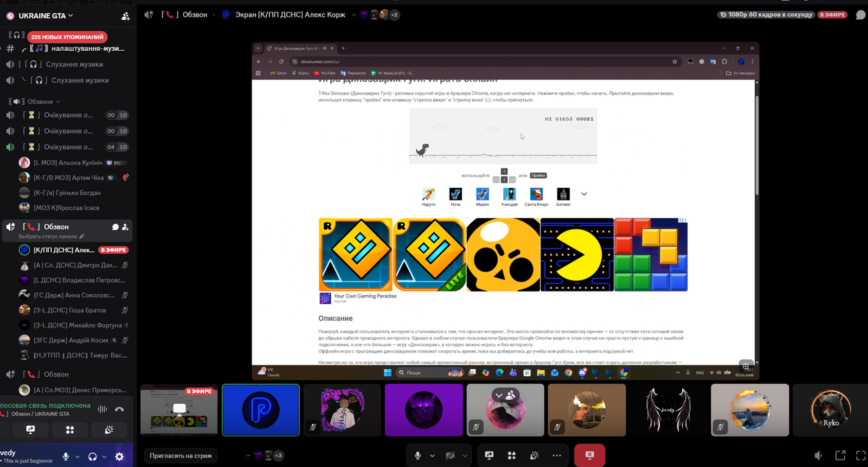The height and width of the screenshot is (467, 868).
Task: Select user [L ДСНС] Владислав Петровс
Action: tap(73, 280)
